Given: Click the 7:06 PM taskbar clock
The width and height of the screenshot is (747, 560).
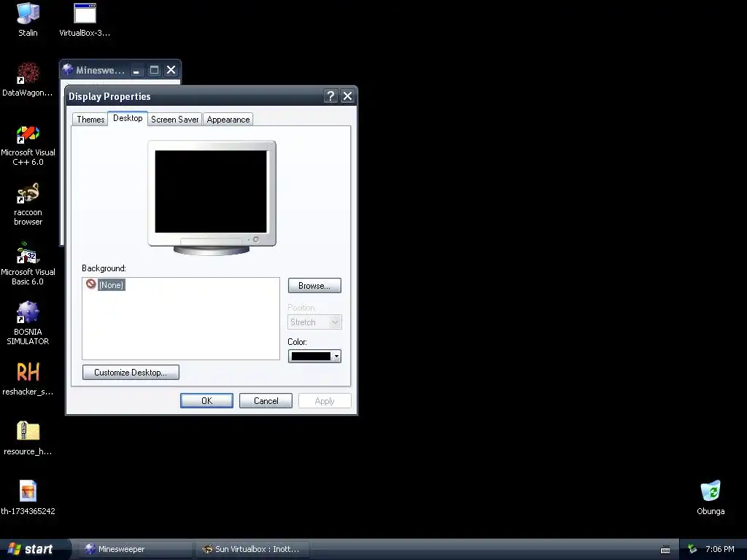Looking at the screenshot, I should tap(720, 549).
